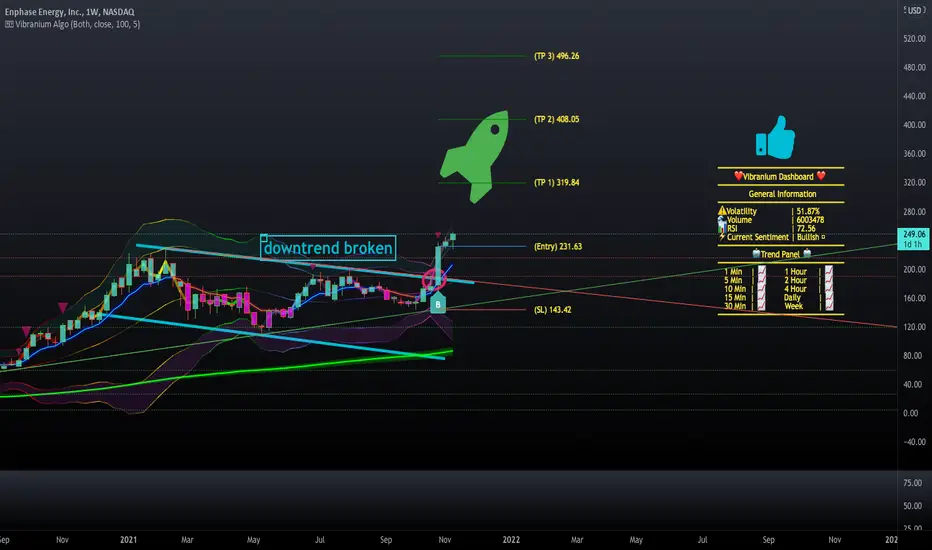Click the magenta down triangle near Nov 2020
This screenshot has width=932, height=550.
coord(62,307)
